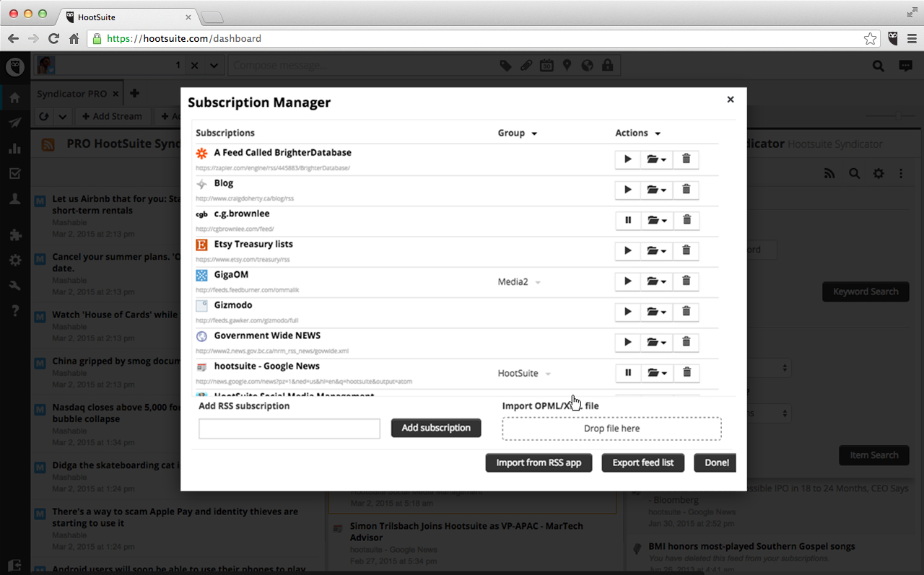Image resolution: width=924 pixels, height=575 pixels.
Task: Click Export feed list button
Action: tap(643, 462)
